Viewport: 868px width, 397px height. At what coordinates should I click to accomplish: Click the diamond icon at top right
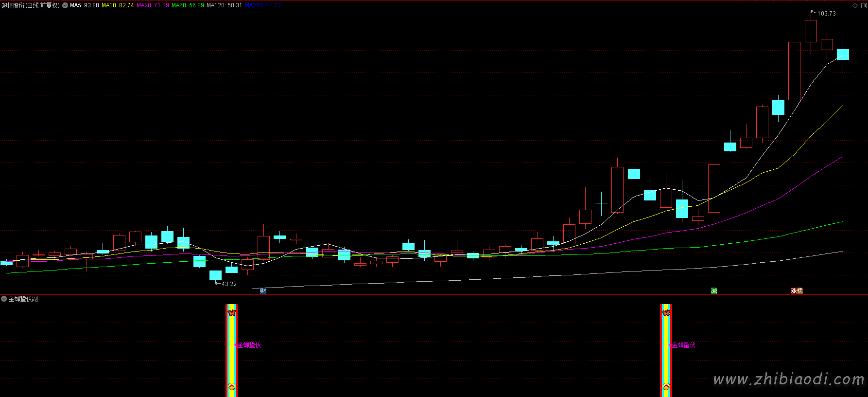pos(855,5)
